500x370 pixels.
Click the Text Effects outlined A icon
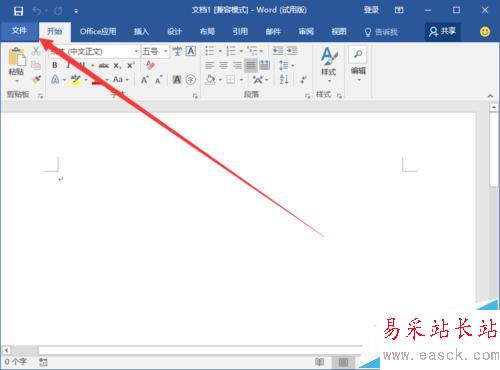click(x=55, y=80)
